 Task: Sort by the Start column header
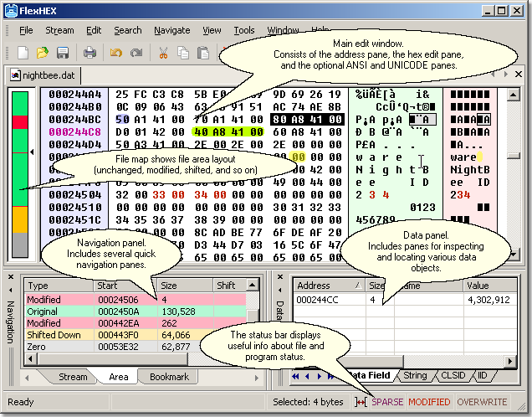tap(125, 286)
